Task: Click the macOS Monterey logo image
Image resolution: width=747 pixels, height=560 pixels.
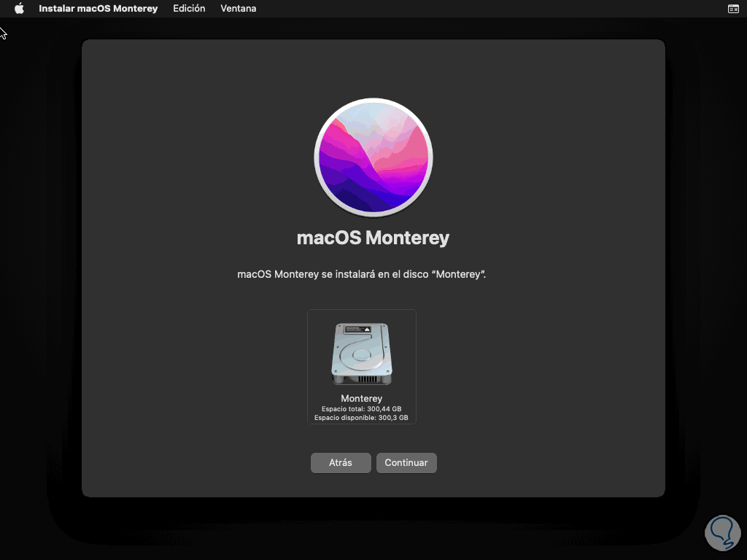Action: click(373, 157)
